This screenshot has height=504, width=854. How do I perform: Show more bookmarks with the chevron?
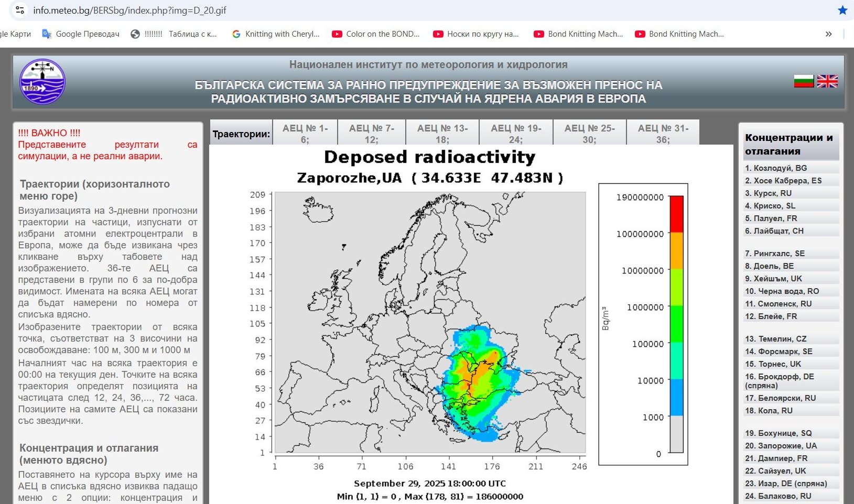[828, 34]
